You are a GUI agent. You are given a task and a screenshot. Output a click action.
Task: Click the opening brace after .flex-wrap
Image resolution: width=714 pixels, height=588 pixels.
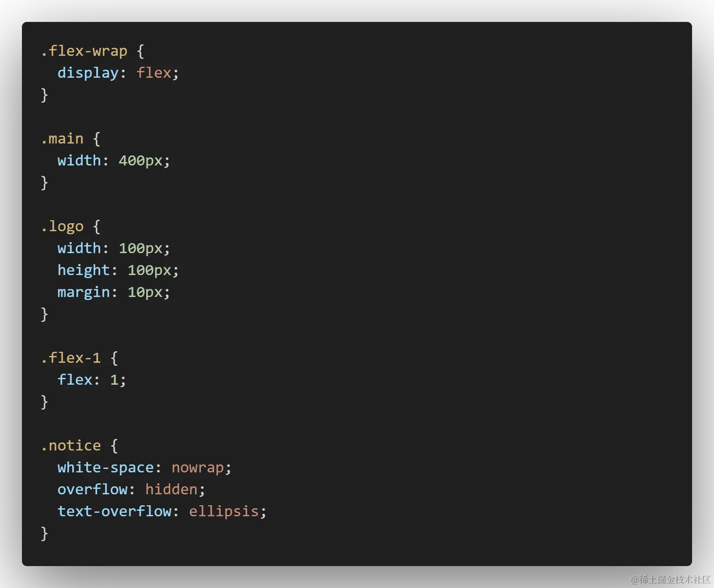point(141,51)
